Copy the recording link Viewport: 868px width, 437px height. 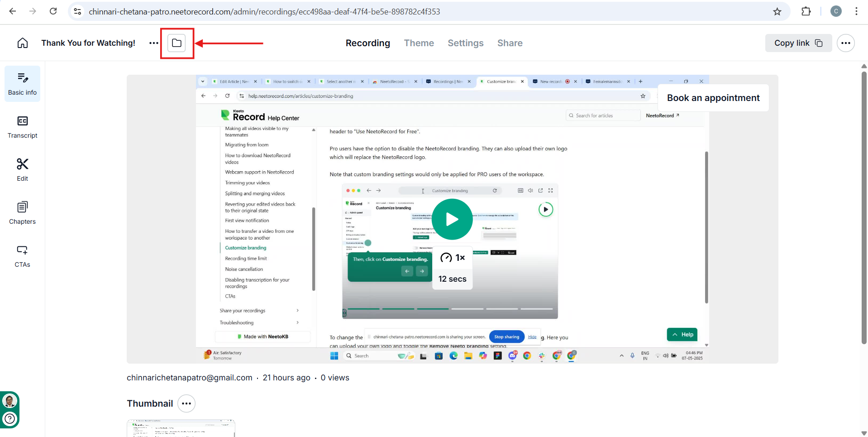click(x=798, y=43)
